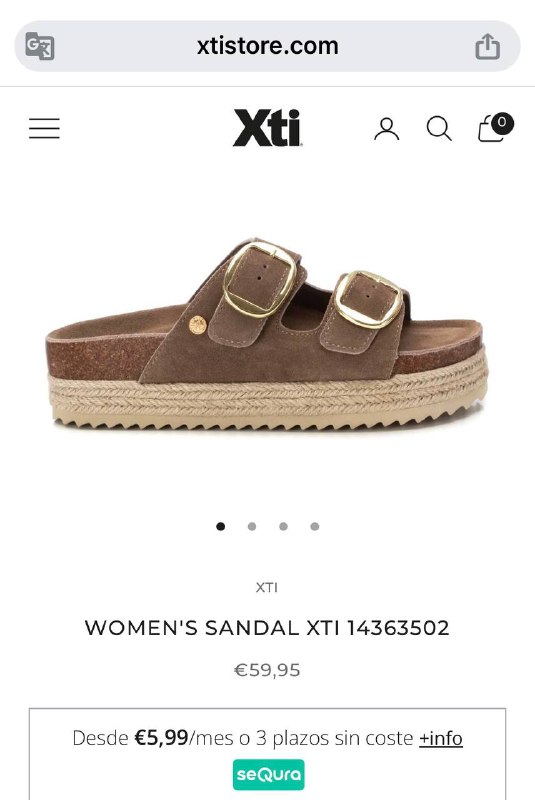
Task: Select the second carousel image dot
Action: (x=252, y=527)
